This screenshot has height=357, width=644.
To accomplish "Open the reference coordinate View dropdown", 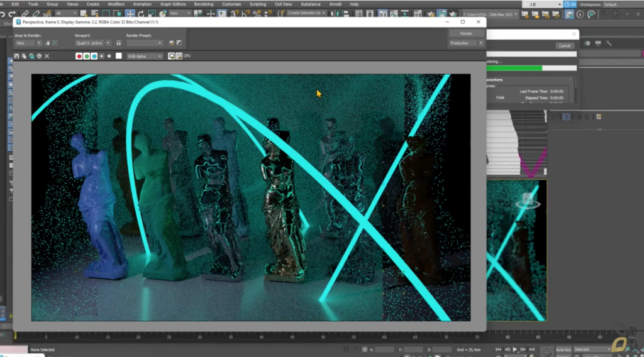I will point(179,14).
